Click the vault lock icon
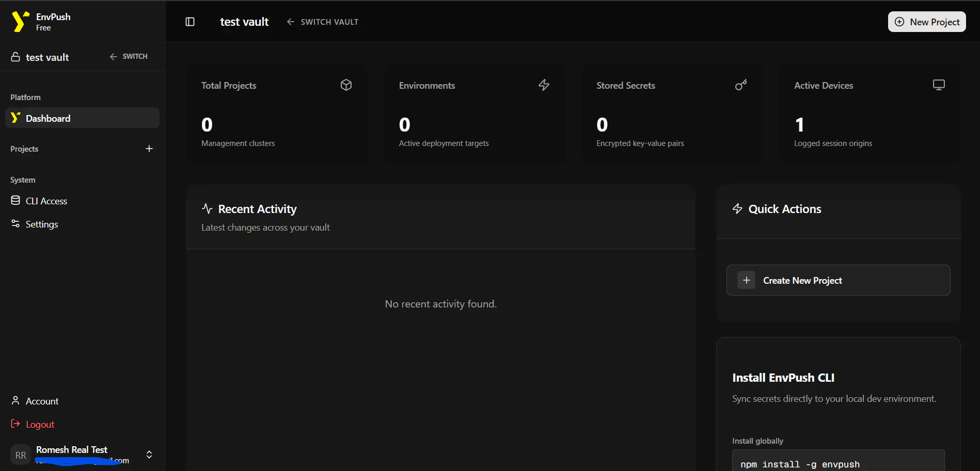The image size is (980, 471). [15, 57]
